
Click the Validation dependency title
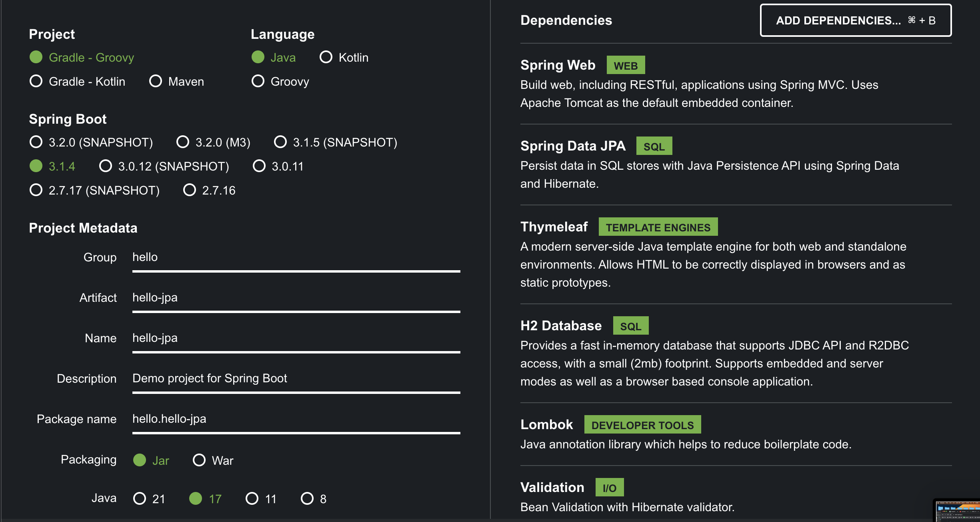(552, 488)
